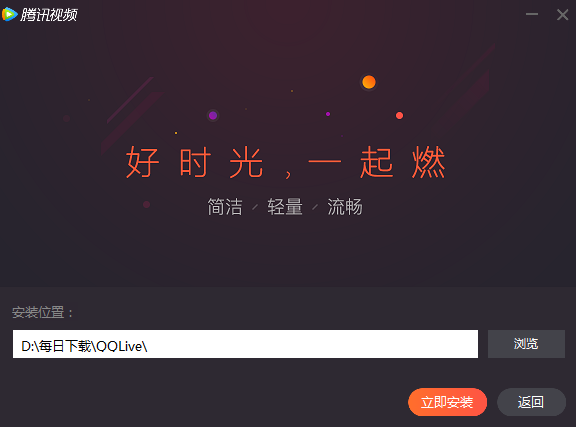Click the large glowing orange dot
Viewport: 576px width, 427px height.
click(x=369, y=82)
